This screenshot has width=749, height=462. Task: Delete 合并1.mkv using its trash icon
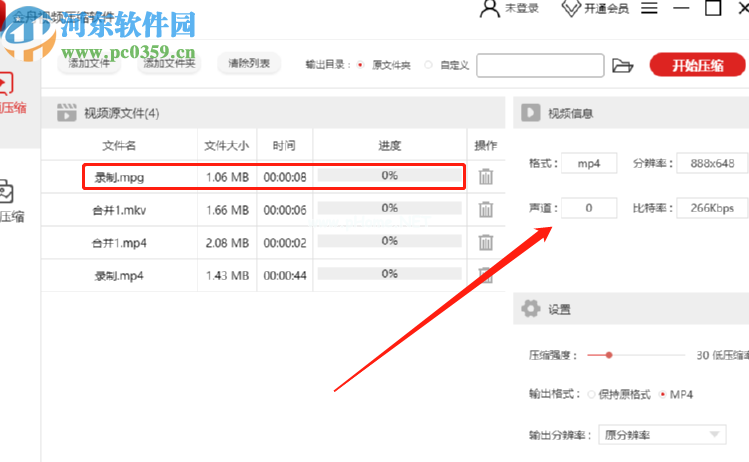point(486,209)
